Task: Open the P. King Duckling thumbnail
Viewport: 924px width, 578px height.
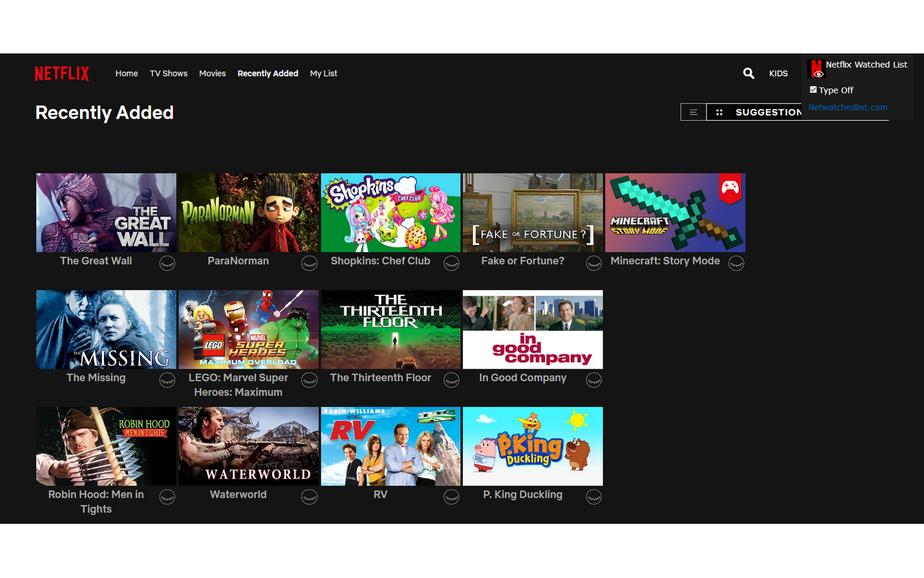Action: coord(533,447)
